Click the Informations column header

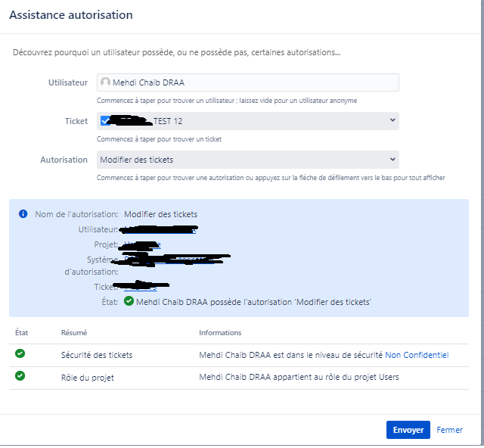coord(220,333)
